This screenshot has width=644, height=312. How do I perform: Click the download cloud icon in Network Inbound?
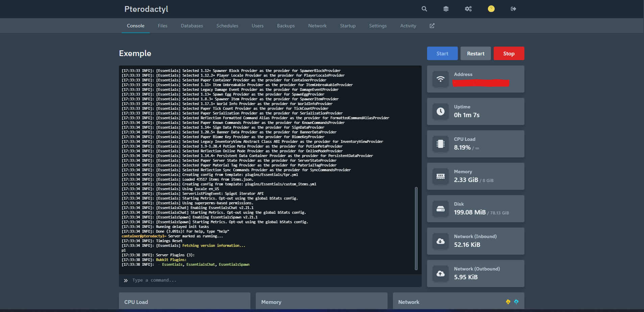point(441,241)
